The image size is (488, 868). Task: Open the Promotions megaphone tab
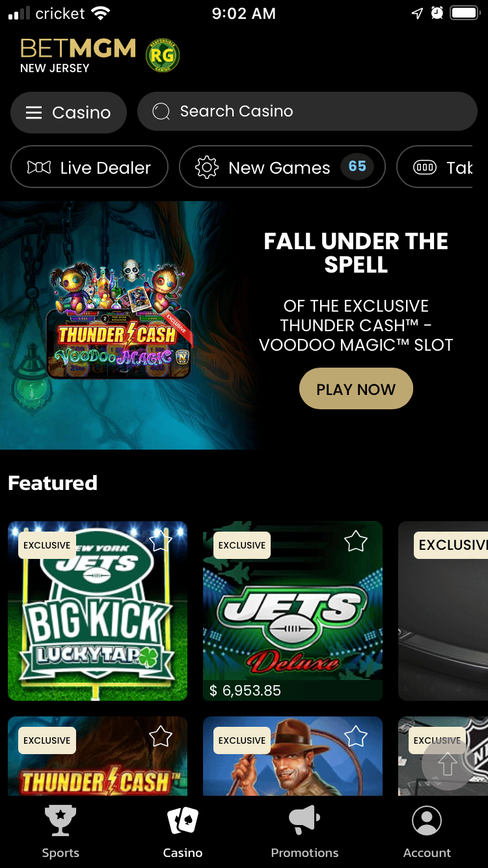coord(305,832)
